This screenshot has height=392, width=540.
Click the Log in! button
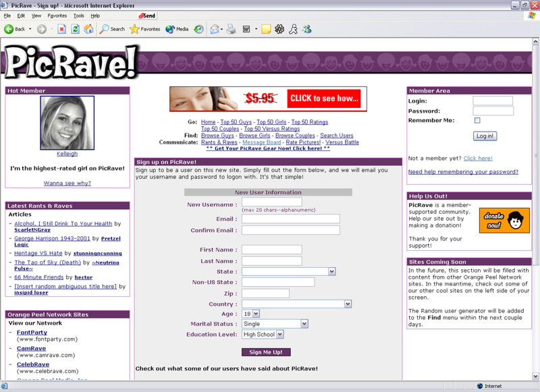[x=485, y=136]
